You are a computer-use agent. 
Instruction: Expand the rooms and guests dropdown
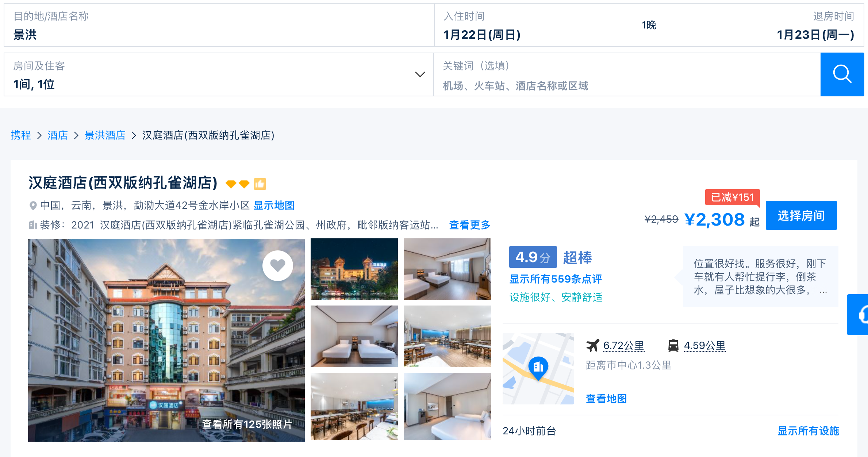[420, 74]
